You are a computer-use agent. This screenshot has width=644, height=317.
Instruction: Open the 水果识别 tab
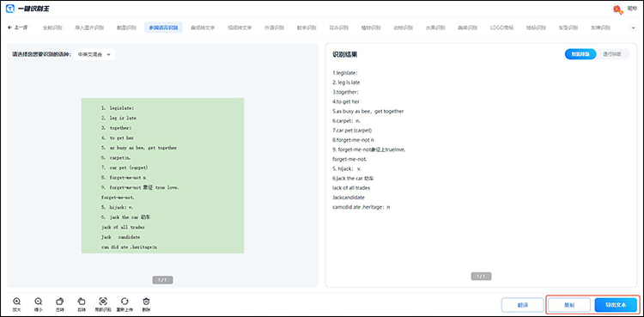click(435, 28)
